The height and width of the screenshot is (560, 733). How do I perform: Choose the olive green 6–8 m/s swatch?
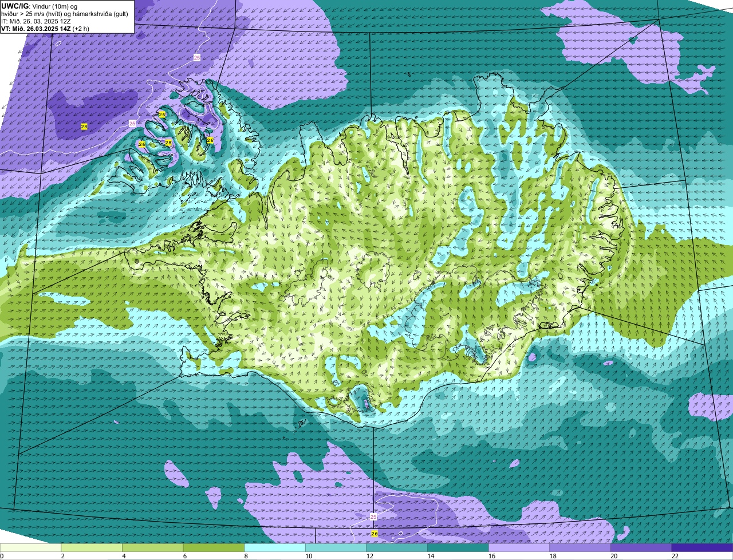coord(214,547)
